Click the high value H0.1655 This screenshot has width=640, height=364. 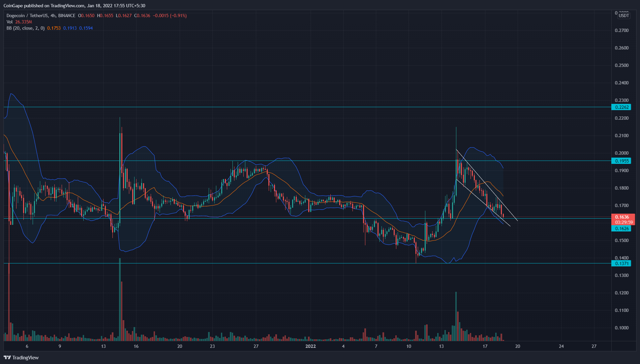point(105,15)
